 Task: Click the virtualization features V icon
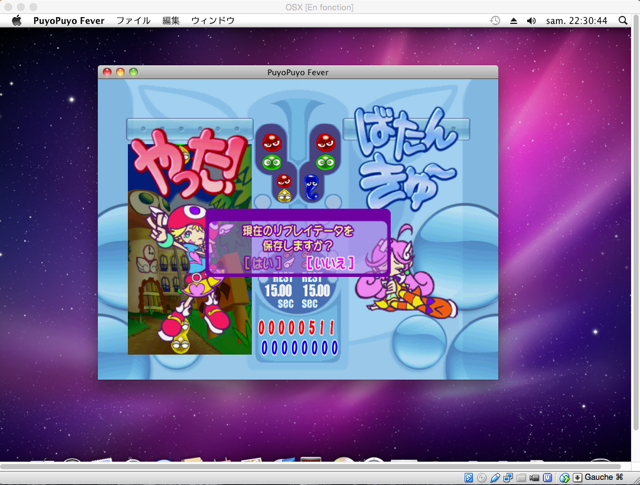tap(547, 477)
